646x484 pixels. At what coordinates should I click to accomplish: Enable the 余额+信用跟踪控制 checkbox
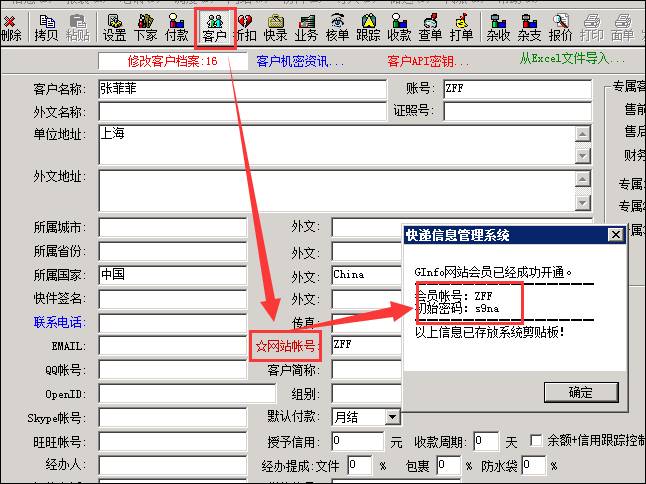(539, 440)
